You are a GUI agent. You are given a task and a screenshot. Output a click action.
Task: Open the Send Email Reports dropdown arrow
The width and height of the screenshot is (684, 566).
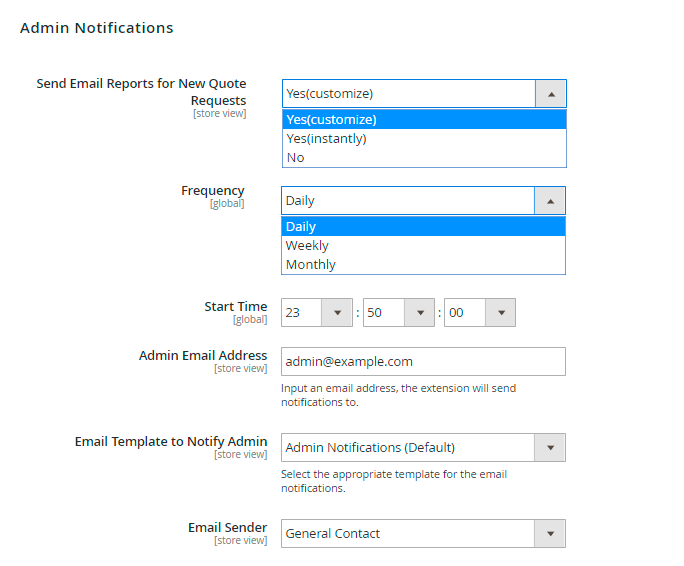click(x=551, y=94)
